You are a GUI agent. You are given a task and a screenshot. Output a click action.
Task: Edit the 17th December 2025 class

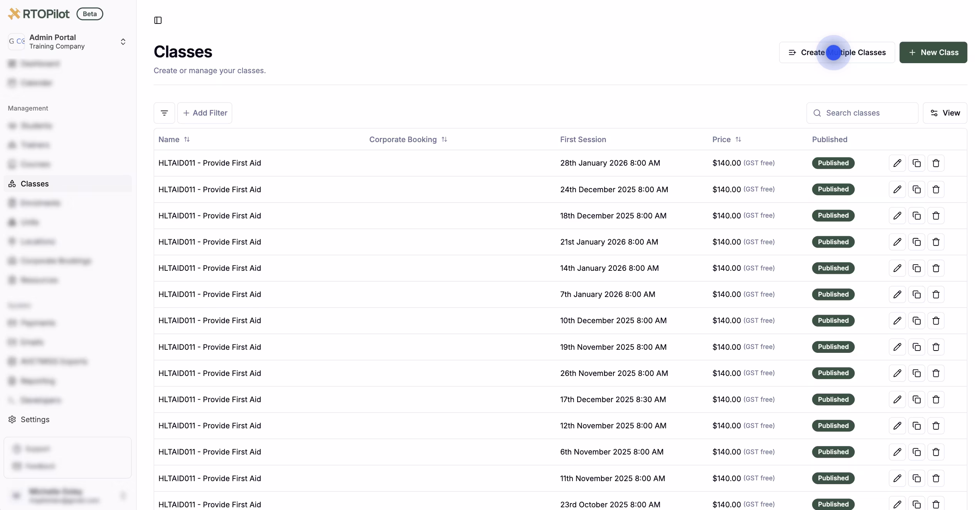coord(897,399)
